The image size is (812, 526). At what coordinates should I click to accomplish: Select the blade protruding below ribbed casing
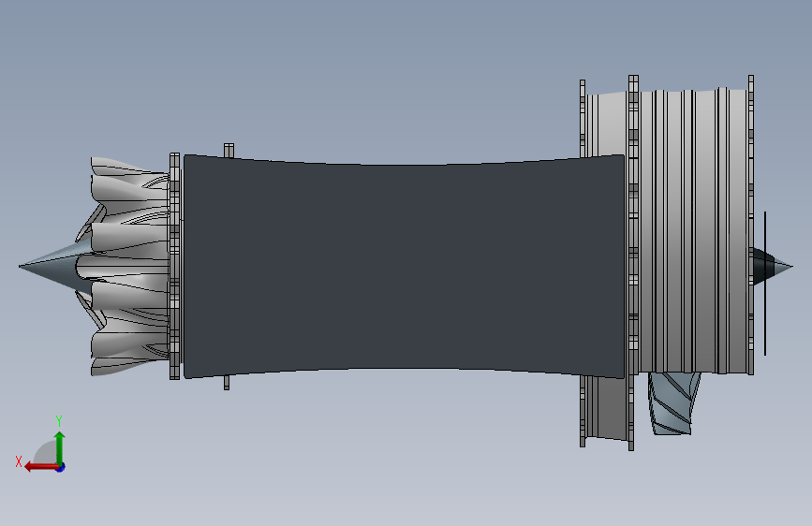[x=673, y=403]
